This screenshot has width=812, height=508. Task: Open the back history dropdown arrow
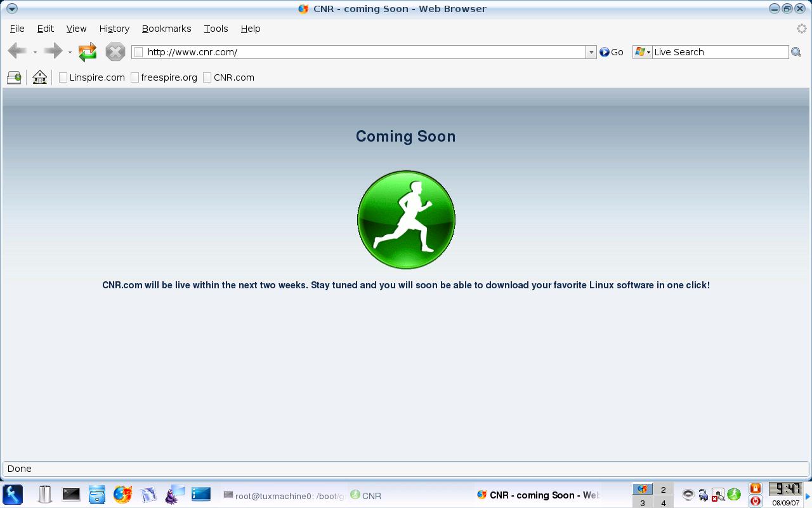pos(35,52)
